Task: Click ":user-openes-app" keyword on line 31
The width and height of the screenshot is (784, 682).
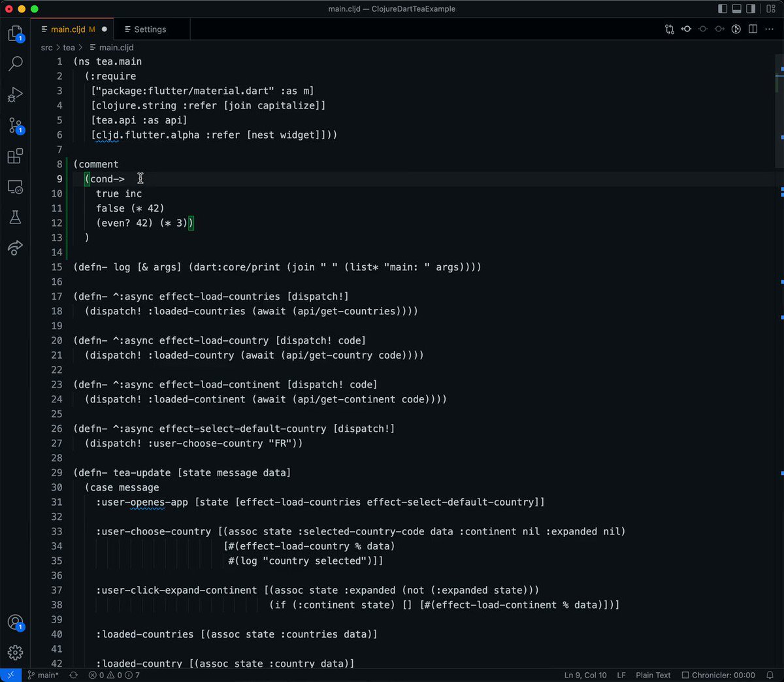Action: tap(142, 502)
